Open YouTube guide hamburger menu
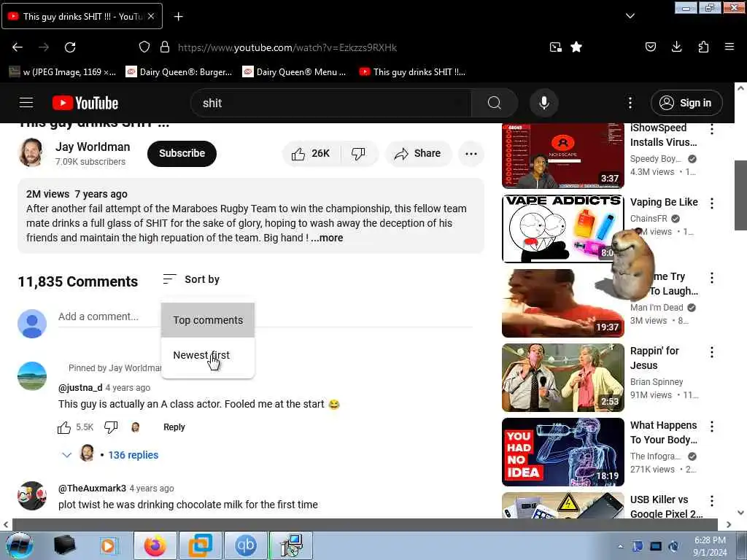747x560 pixels. click(x=26, y=103)
